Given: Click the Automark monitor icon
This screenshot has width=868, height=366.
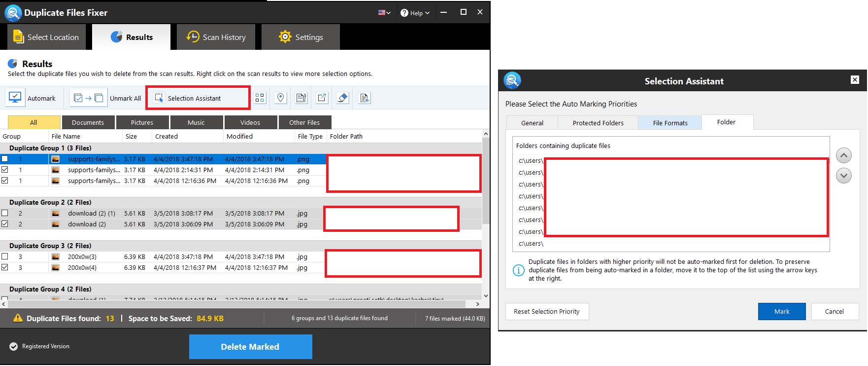Looking at the screenshot, I should [15, 98].
